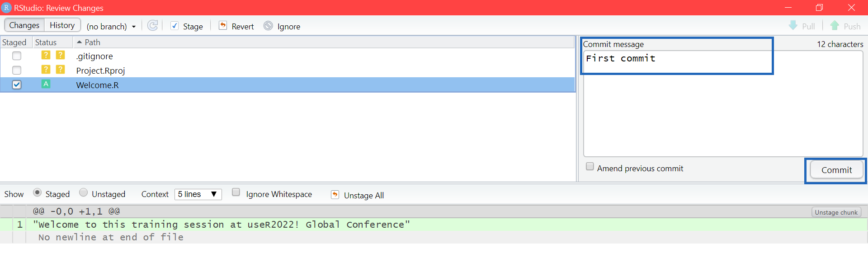The width and height of the screenshot is (868, 253).
Task: Open the Context 5 lines dropdown
Action: [x=198, y=194]
